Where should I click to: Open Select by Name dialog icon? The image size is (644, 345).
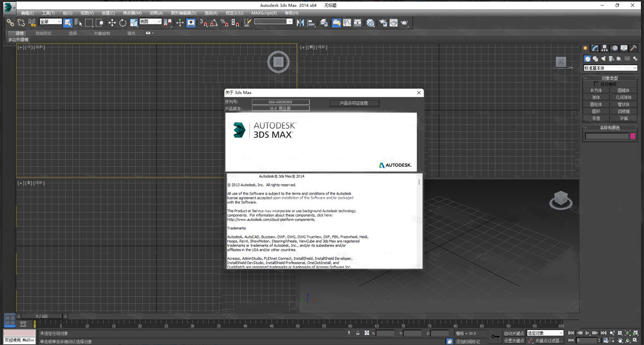point(78,23)
